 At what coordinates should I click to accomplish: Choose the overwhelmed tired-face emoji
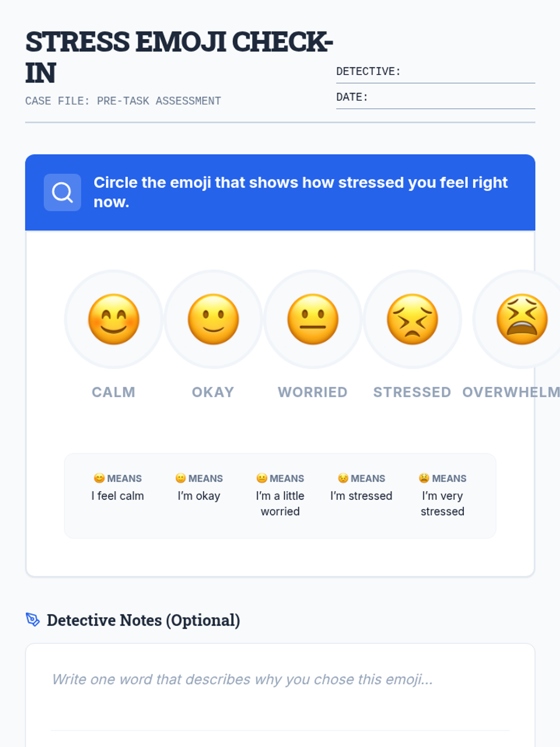click(x=521, y=319)
